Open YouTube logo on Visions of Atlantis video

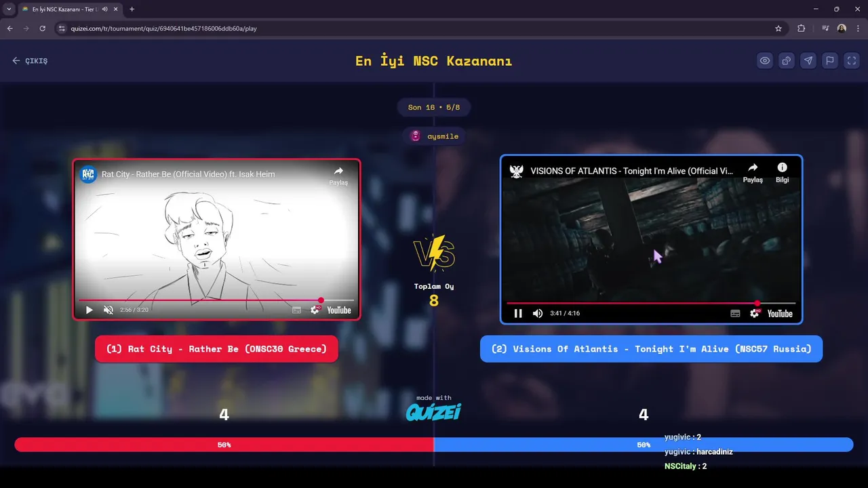(x=780, y=313)
